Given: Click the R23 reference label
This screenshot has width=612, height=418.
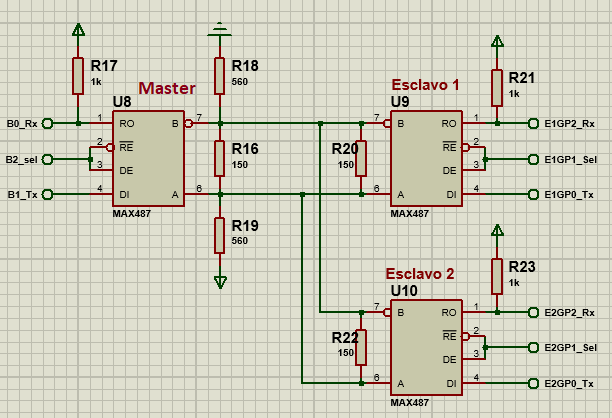Looking at the screenshot, I should coord(522,267).
